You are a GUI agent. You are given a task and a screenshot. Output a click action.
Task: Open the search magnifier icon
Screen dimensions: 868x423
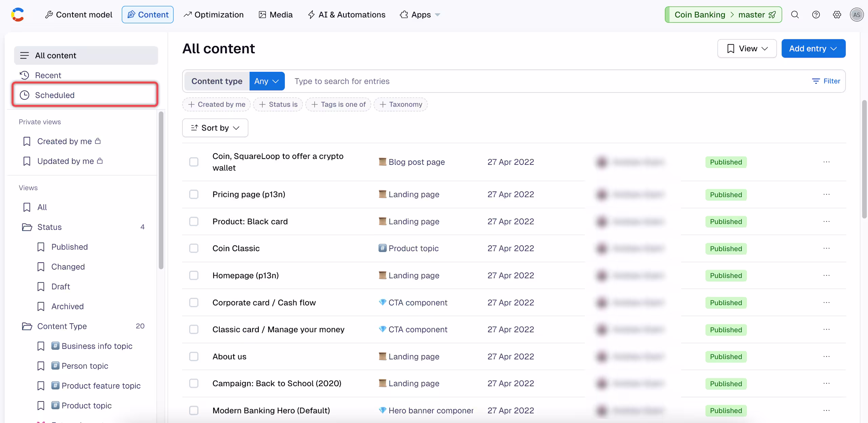click(x=795, y=15)
